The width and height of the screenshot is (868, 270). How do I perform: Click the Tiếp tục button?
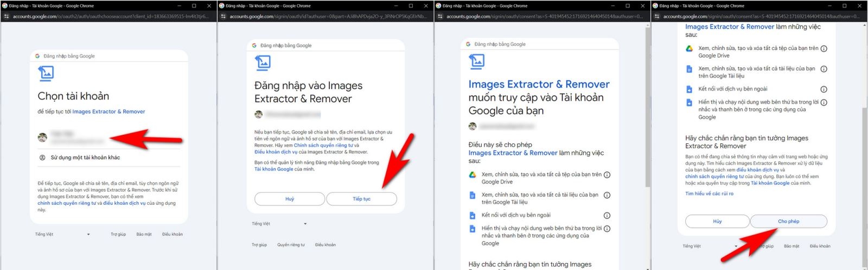coord(361,199)
